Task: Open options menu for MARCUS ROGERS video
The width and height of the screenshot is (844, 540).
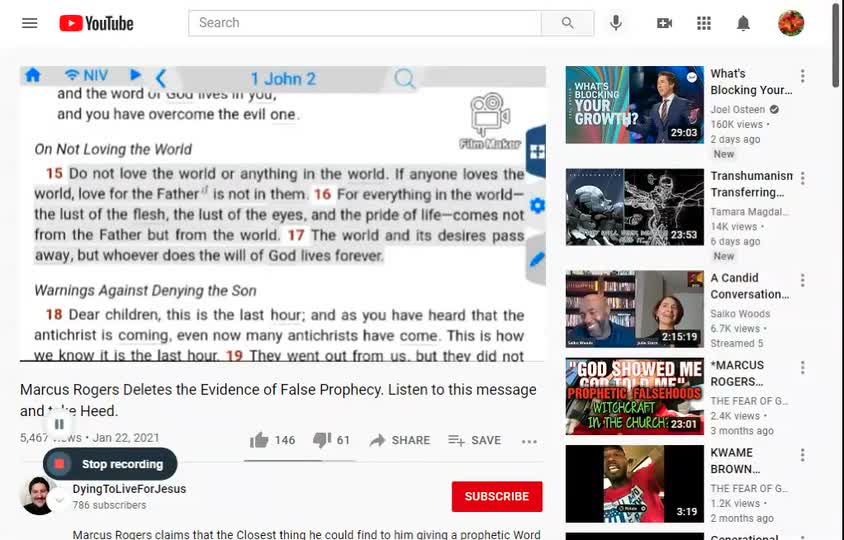Action: pos(803,368)
